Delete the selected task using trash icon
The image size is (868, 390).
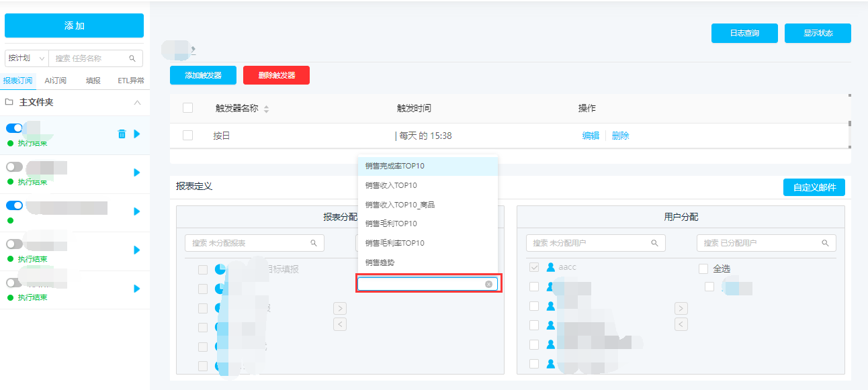[122, 134]
